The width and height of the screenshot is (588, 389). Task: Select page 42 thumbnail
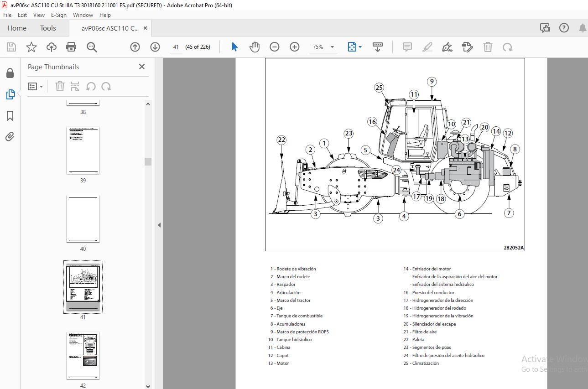point(83,356)
